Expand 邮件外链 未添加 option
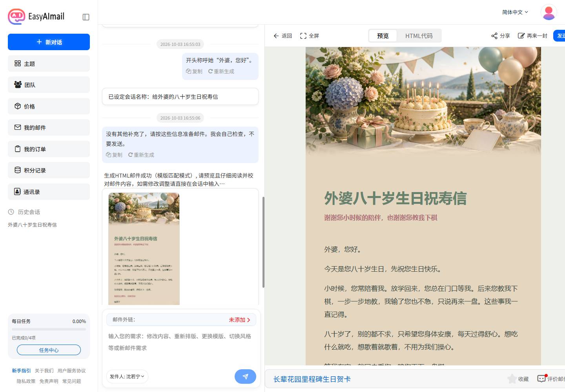565x392 pixels. 239,320
